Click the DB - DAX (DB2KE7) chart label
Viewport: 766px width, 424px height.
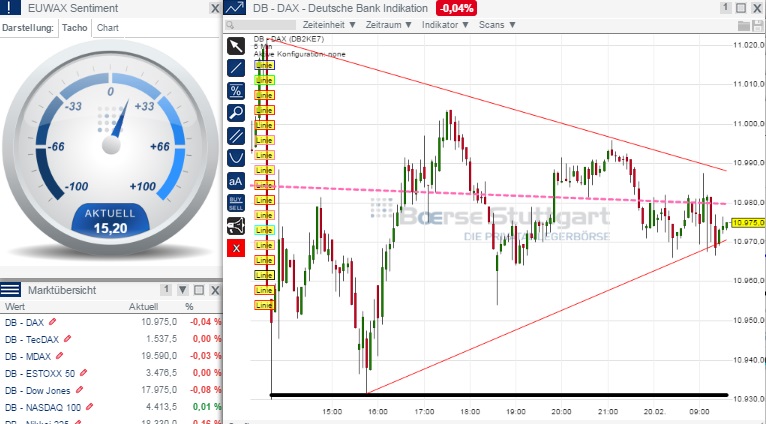pyautogui.click(x=289, y=39)
